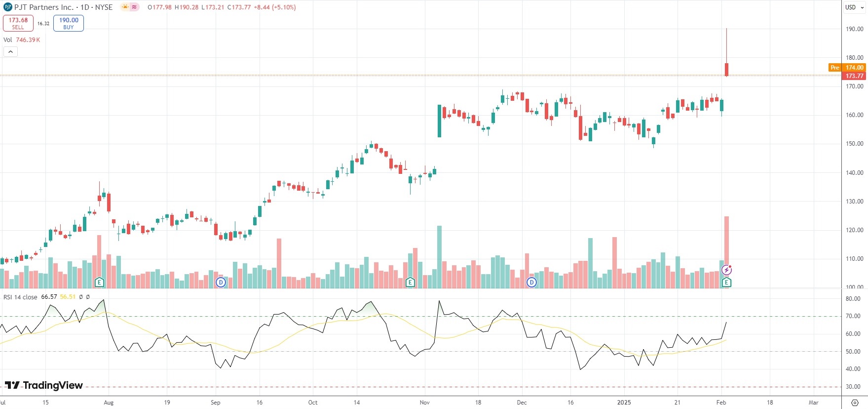Click the Pre 174.00 pre-market price label
Viewport: 868px width, 409px height.
(847, 68)
